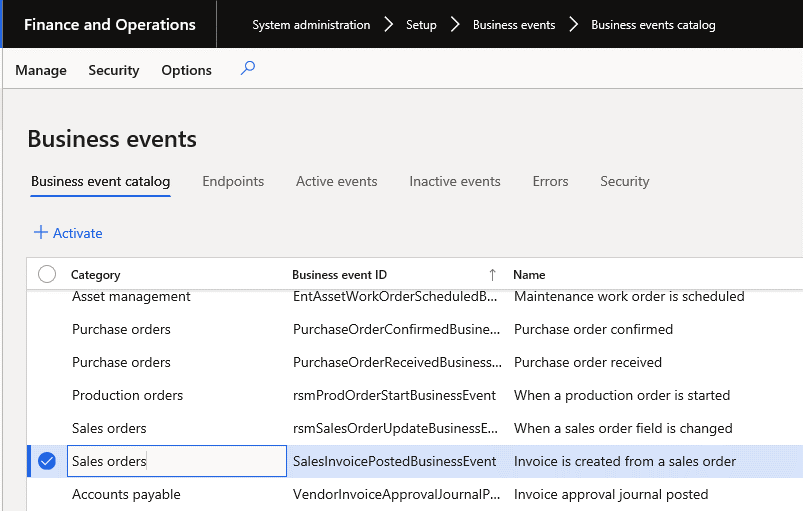Open the Inactive events tab
803x511 pixels.
[455, 181]
